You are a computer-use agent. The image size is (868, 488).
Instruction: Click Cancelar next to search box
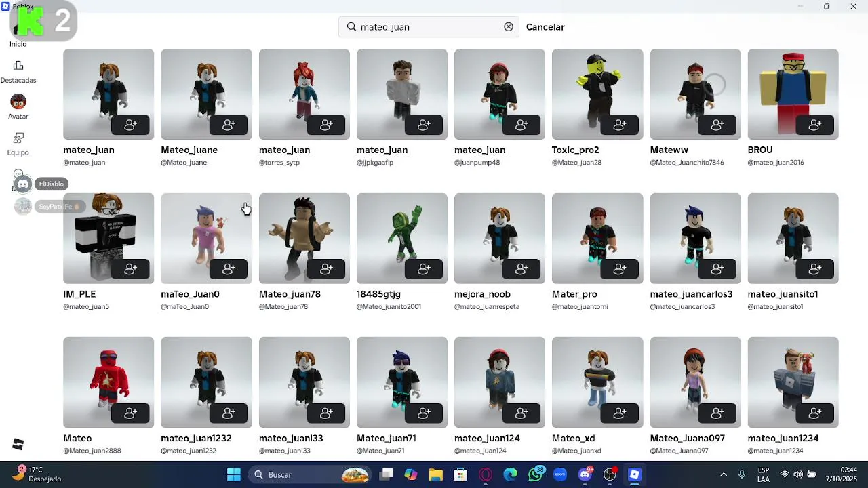click(x=545, y=27)
